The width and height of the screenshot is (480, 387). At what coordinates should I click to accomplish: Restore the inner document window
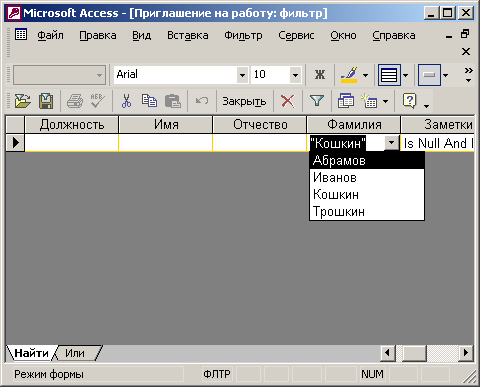point(465,34)
